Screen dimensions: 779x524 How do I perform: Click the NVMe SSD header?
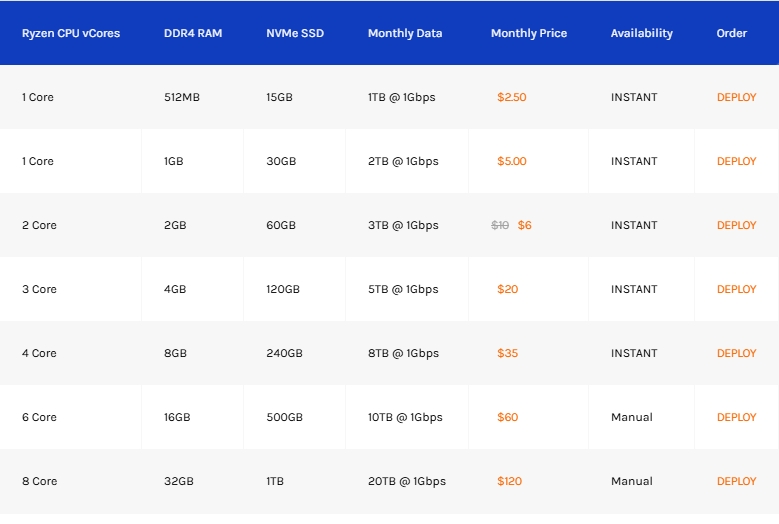295,33
